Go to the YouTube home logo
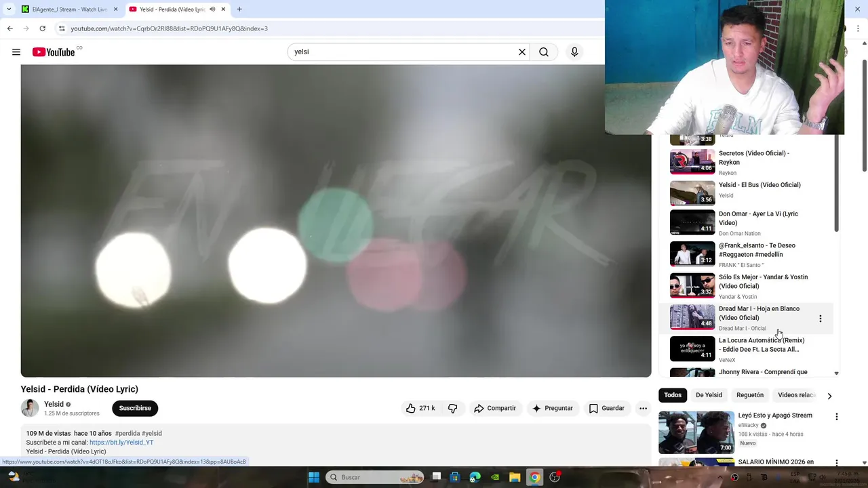 pos(54,52)
